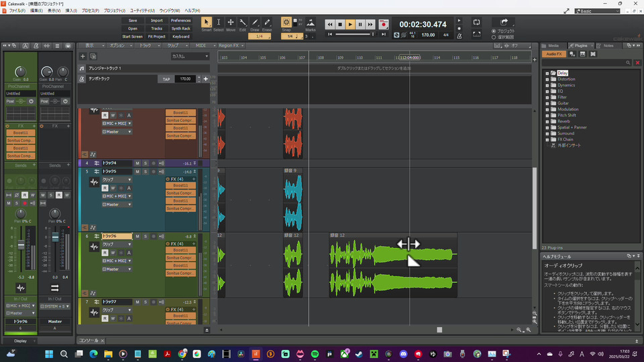Select the Move tool

point(231,23)
